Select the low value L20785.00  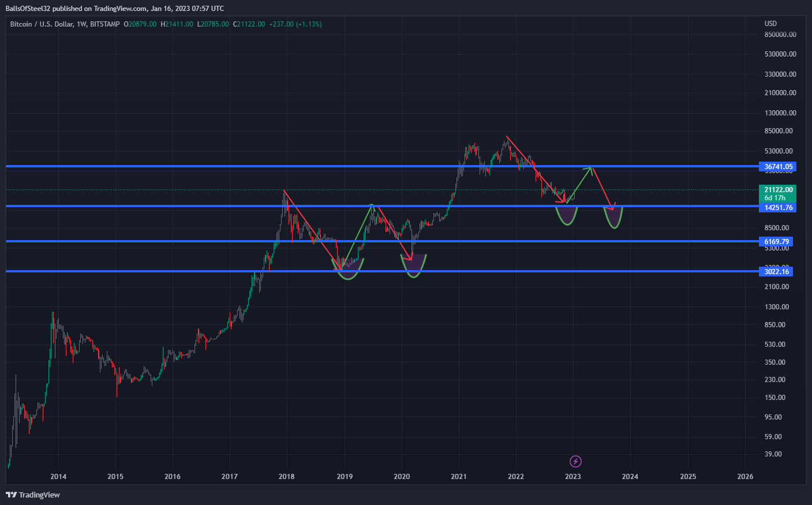213,24
